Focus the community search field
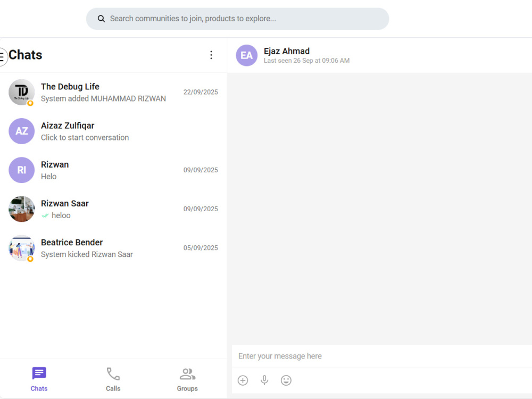The width and height of the screenshot is (532, 399). coord(237,19)
